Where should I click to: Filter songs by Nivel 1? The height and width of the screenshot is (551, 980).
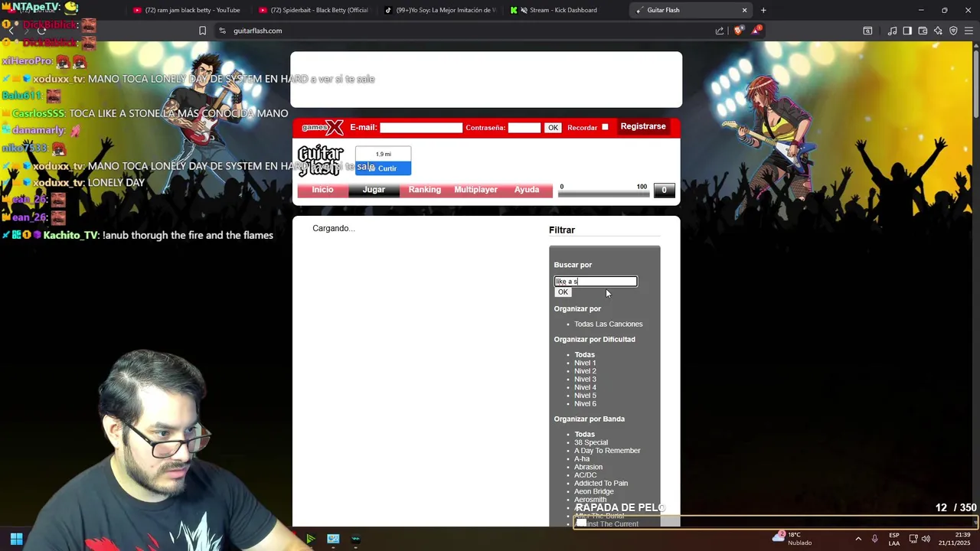coord(585,363)
